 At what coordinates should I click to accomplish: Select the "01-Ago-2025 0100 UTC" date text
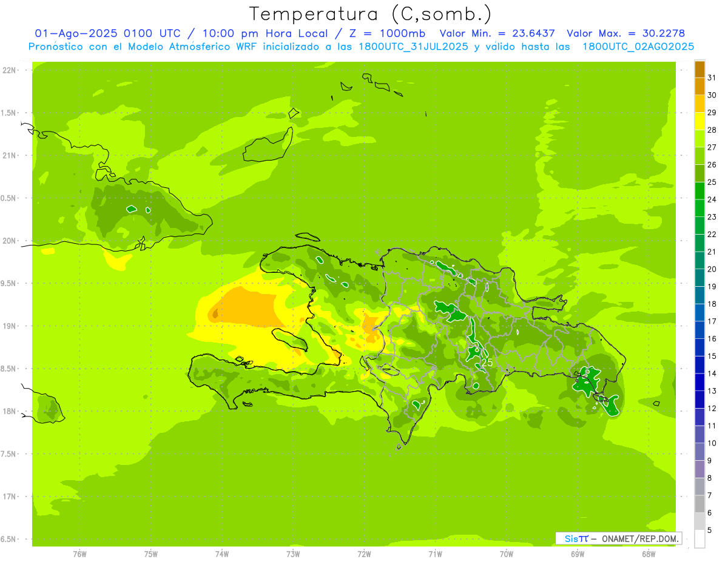point(107,33)
